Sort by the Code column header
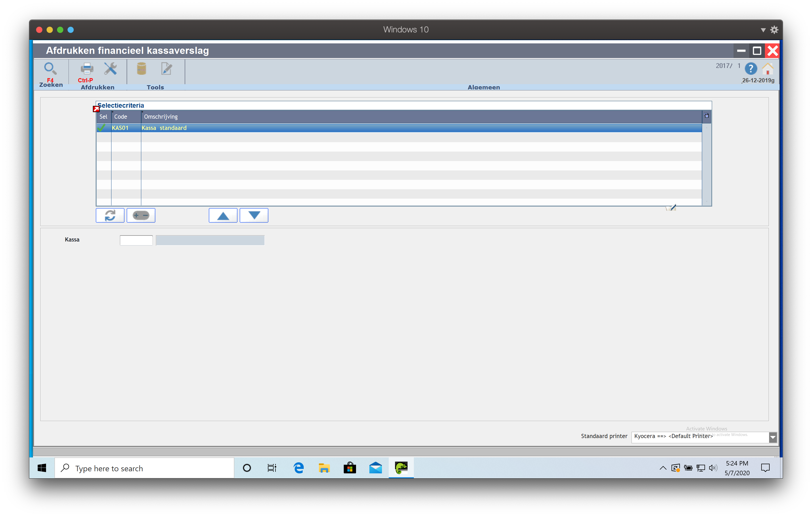The width and height of the screenshot is (812, 517). (x=120, y=117)
